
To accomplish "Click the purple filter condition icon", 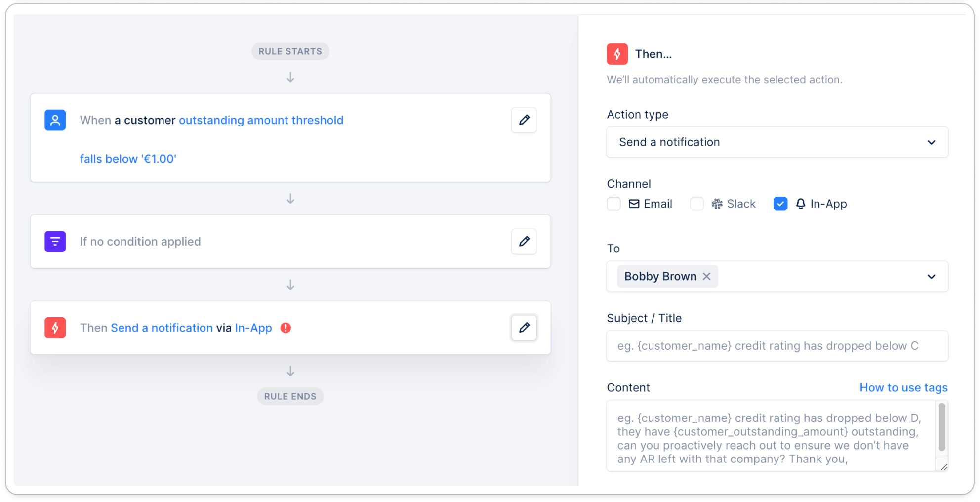I will coord(55,242).
